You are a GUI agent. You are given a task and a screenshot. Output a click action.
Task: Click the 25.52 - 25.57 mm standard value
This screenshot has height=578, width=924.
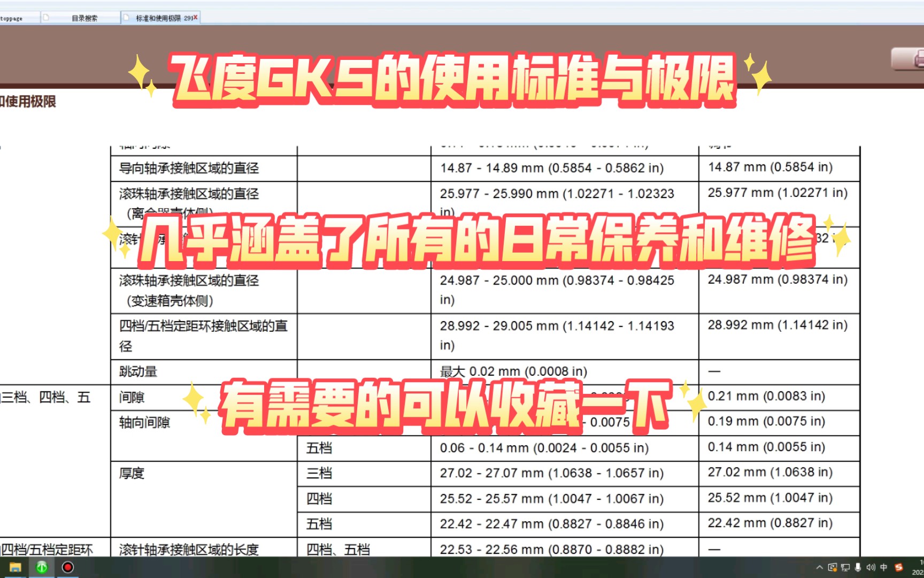pos(552,499)
